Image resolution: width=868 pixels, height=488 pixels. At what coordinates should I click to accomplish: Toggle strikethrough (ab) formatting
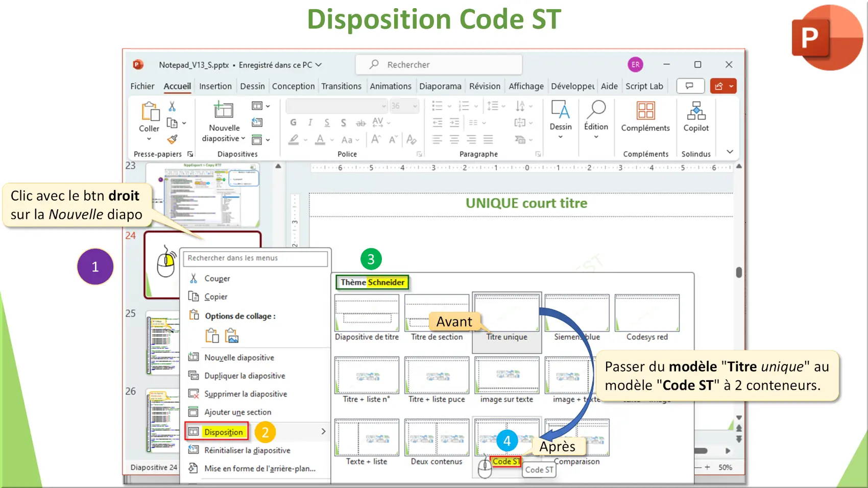pyautogui.click(x=360, y=123)
